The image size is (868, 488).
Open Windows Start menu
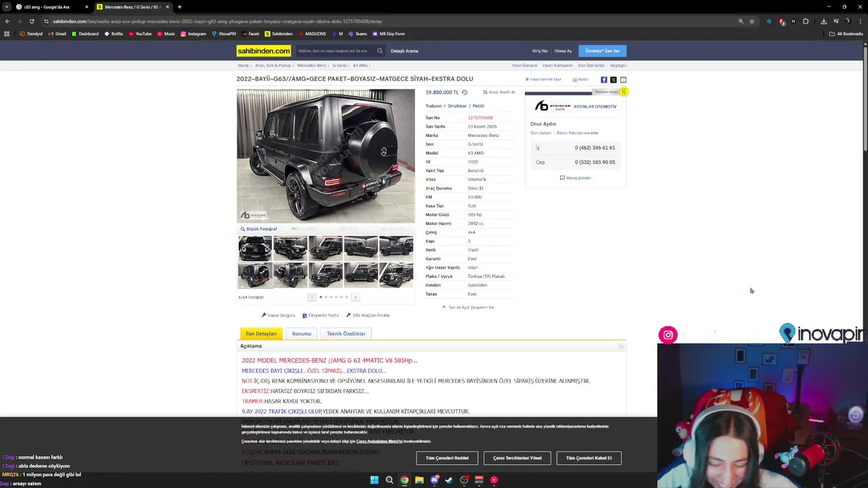coord(374,480)
